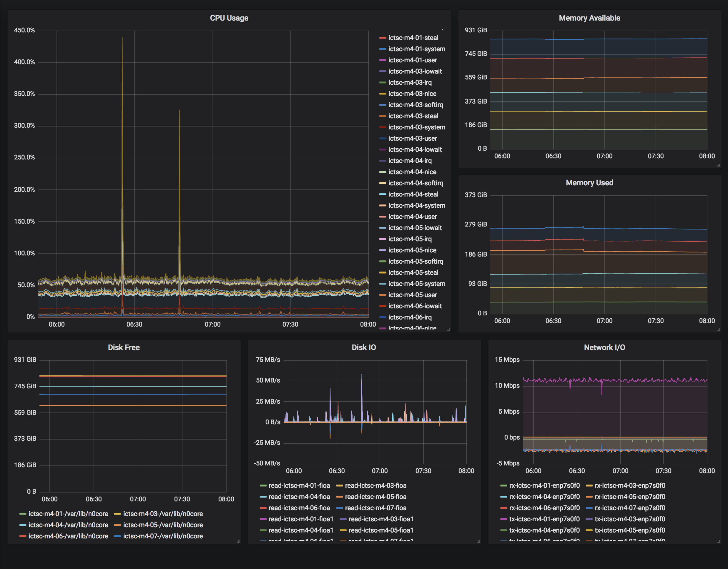
Task: Click the ictsc-m4-01-system color swatch
Action: point(382,49)
